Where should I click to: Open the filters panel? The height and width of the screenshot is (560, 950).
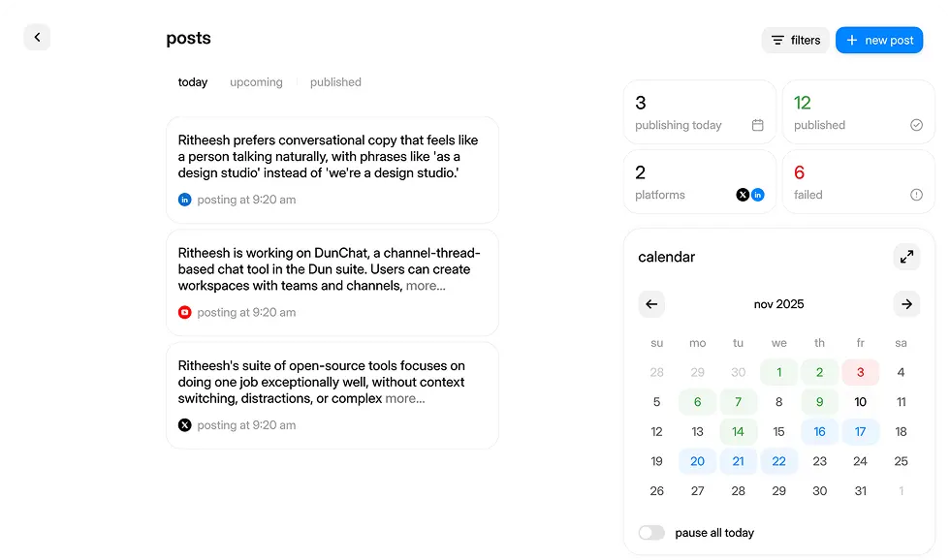pyautogui.click(x=795, y=40)
